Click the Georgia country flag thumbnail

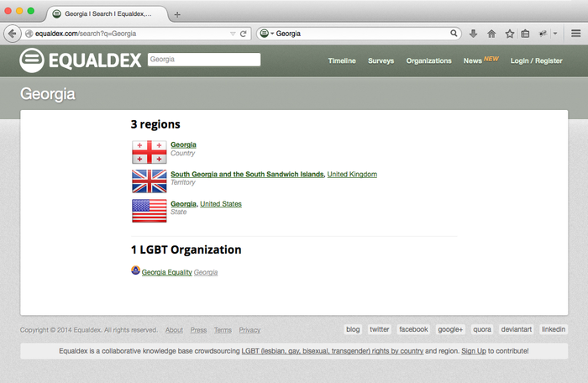pos(150,152)
